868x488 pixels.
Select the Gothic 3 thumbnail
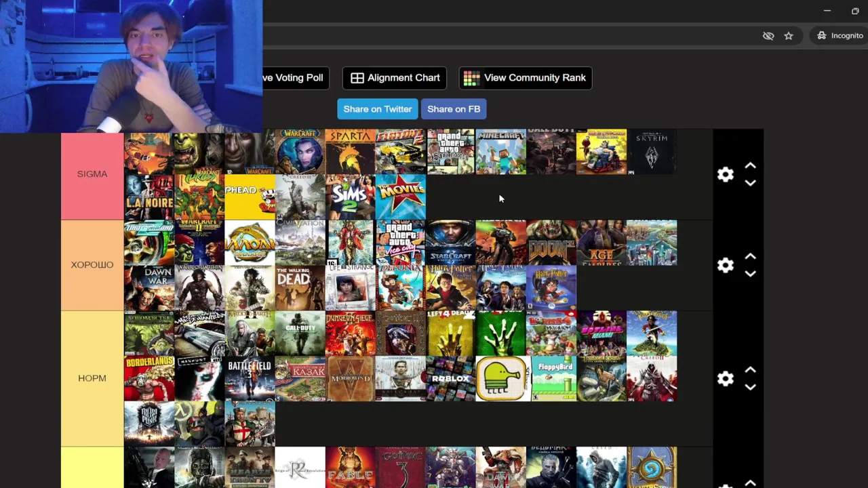(x=401, y=467)
